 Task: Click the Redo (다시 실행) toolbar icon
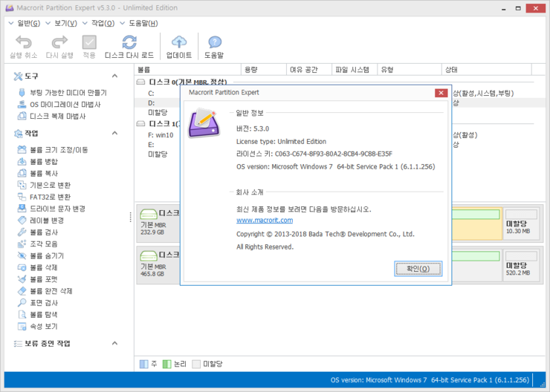[59, 42]
